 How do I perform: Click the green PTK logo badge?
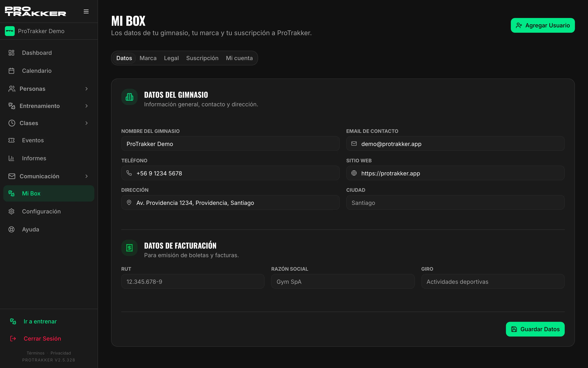10,31
